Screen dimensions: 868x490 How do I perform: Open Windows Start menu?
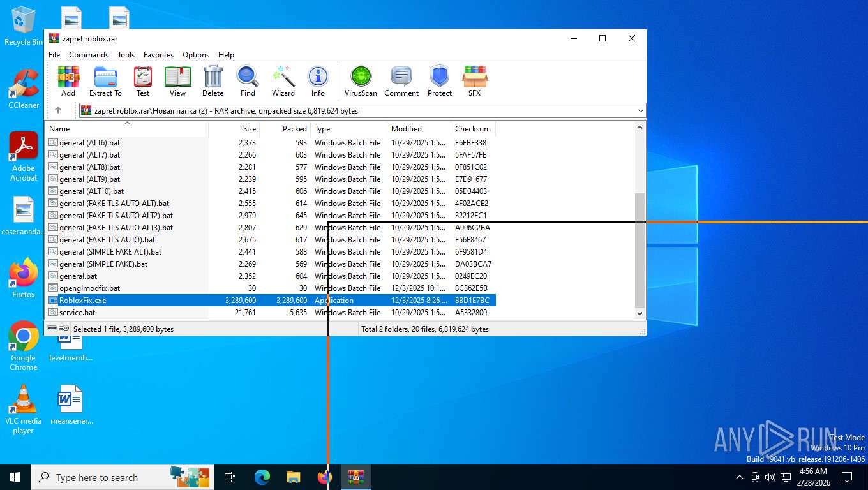pyautogui.click(x=15, y=477)
